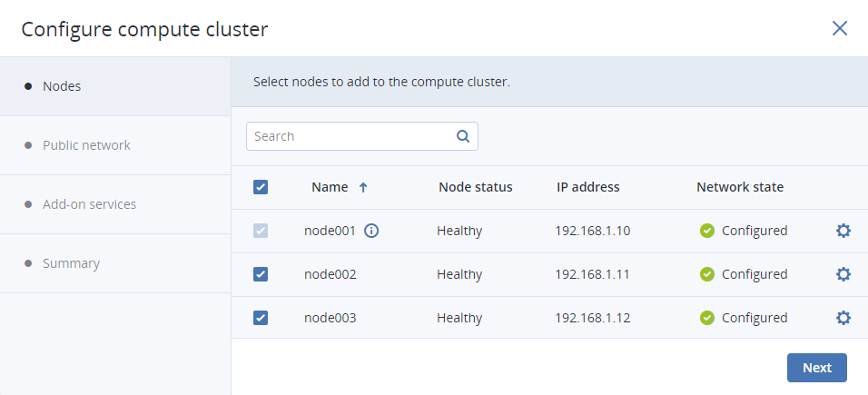Click green Configured status icon for node001
This screenshot has width=868, height=395.
707,231
